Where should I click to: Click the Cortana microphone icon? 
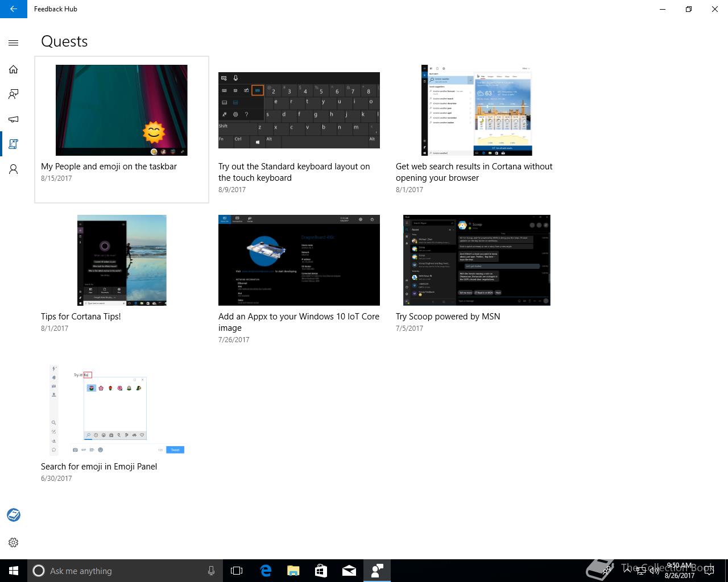211,571
